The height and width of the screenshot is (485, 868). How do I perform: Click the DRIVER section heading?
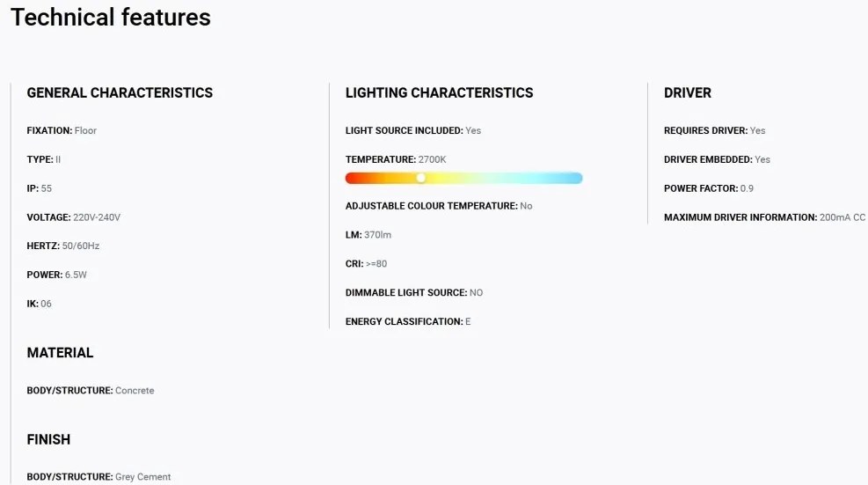688,92
